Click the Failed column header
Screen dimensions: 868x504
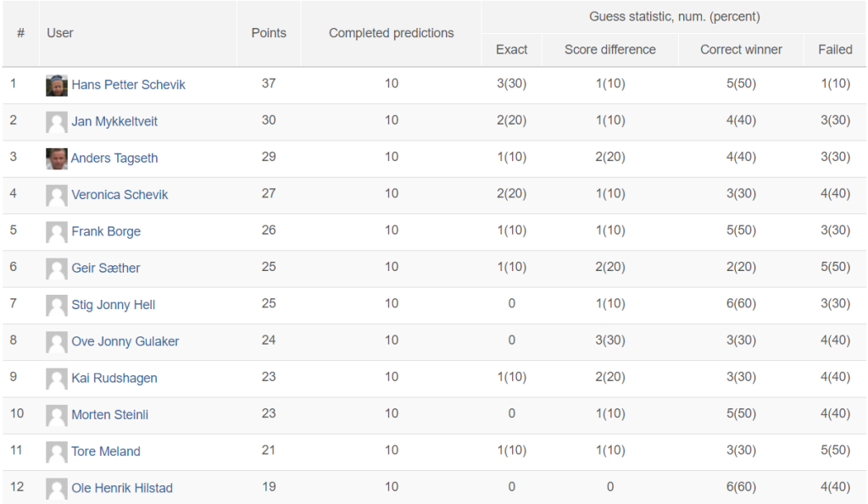tap(835, 50)
